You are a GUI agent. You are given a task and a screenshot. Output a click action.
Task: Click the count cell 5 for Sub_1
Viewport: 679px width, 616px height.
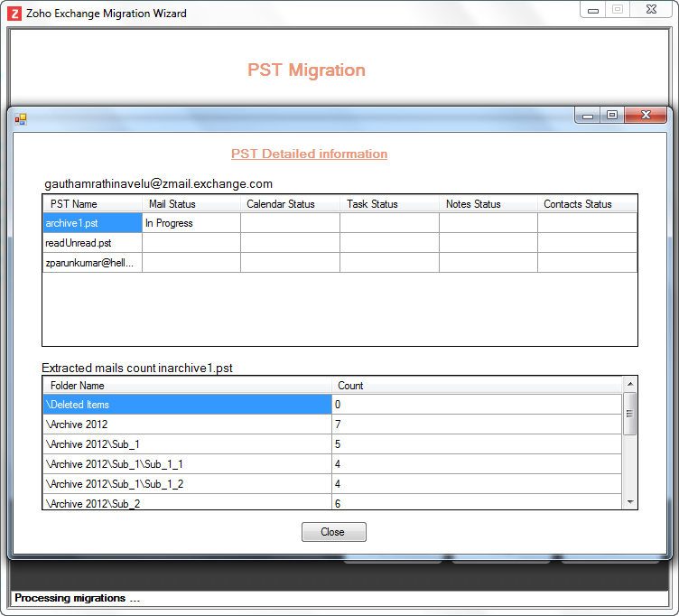[477, 444]
